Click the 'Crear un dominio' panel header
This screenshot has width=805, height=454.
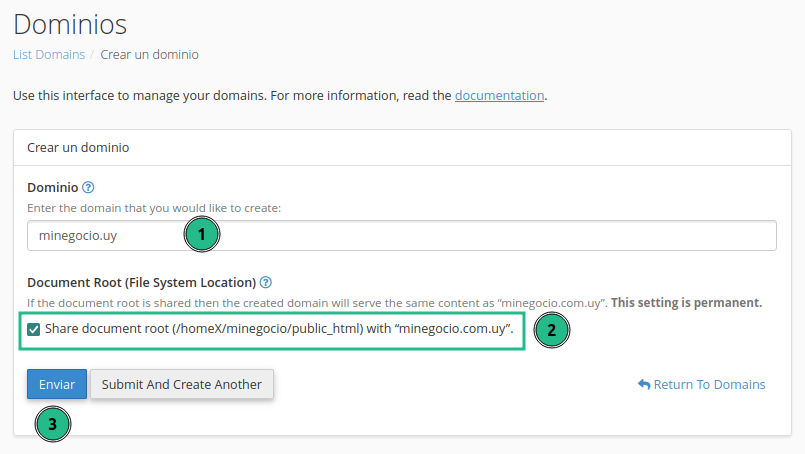click(x=78, y=147)
